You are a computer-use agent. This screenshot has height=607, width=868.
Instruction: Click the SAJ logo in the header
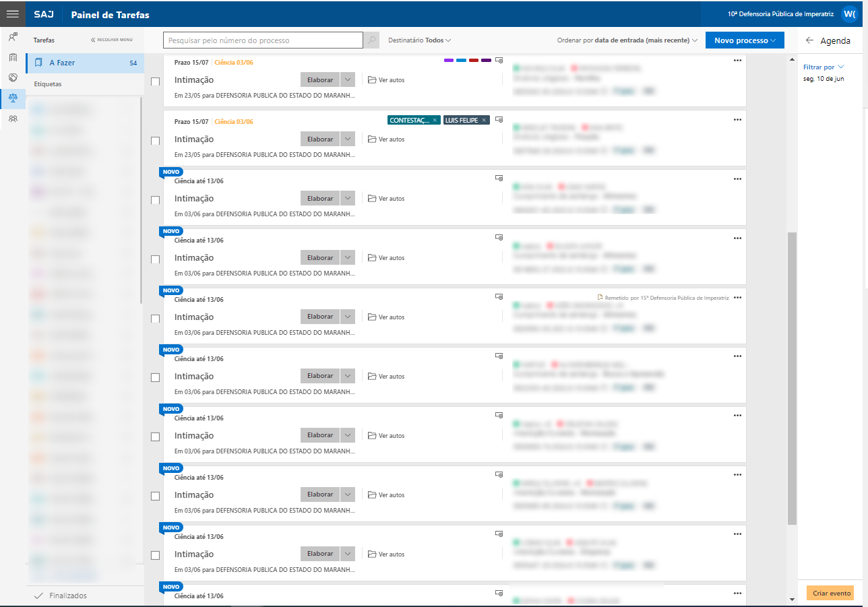tap(44, 14)
